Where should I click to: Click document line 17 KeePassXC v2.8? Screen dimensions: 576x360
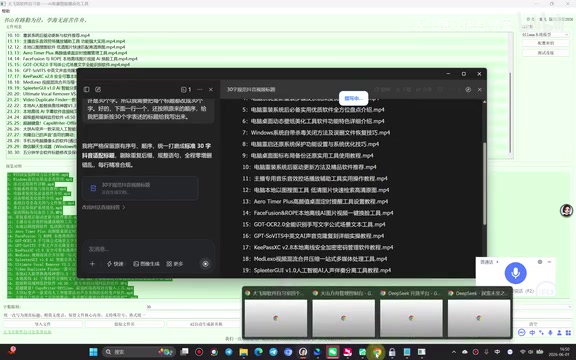tap(318, 247)
